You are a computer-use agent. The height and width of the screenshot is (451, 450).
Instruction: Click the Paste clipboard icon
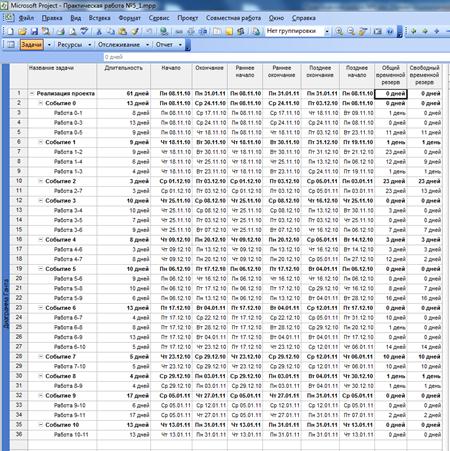123,31
